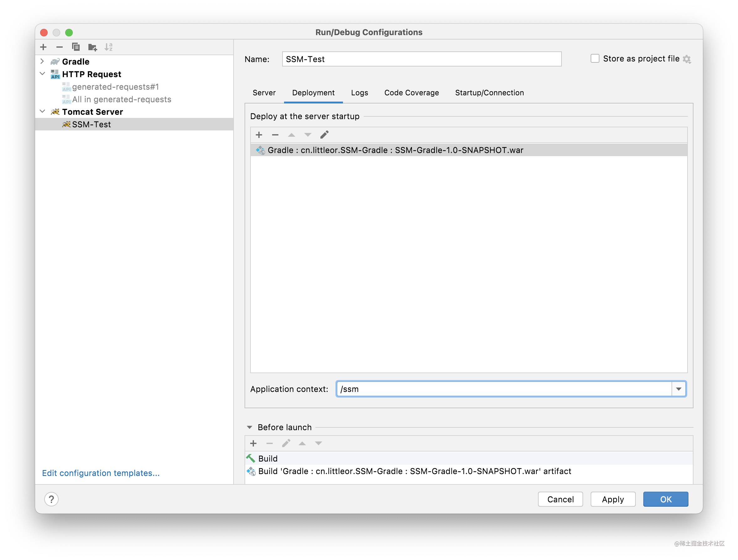Open the Logs tab
This screenshot has width=738, height=560.
tap(359, 93)
